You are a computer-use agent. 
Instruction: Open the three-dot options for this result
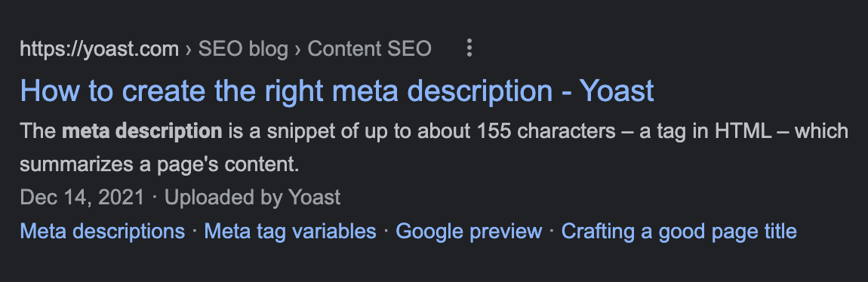pos(469,48)
